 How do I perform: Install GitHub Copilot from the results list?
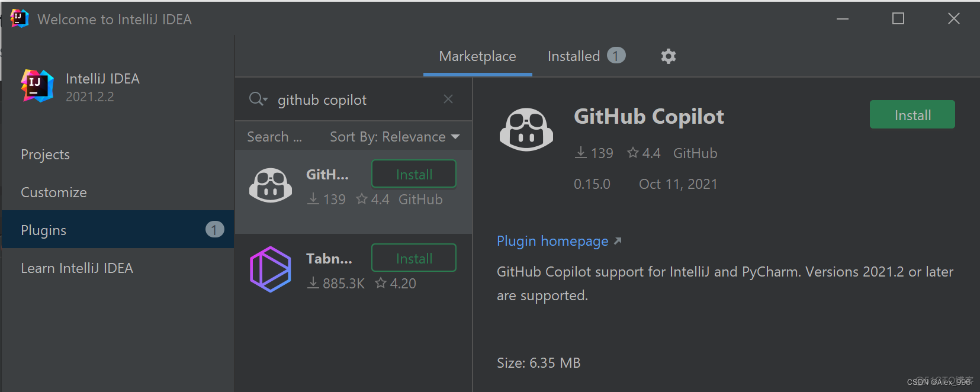point(414,174)
